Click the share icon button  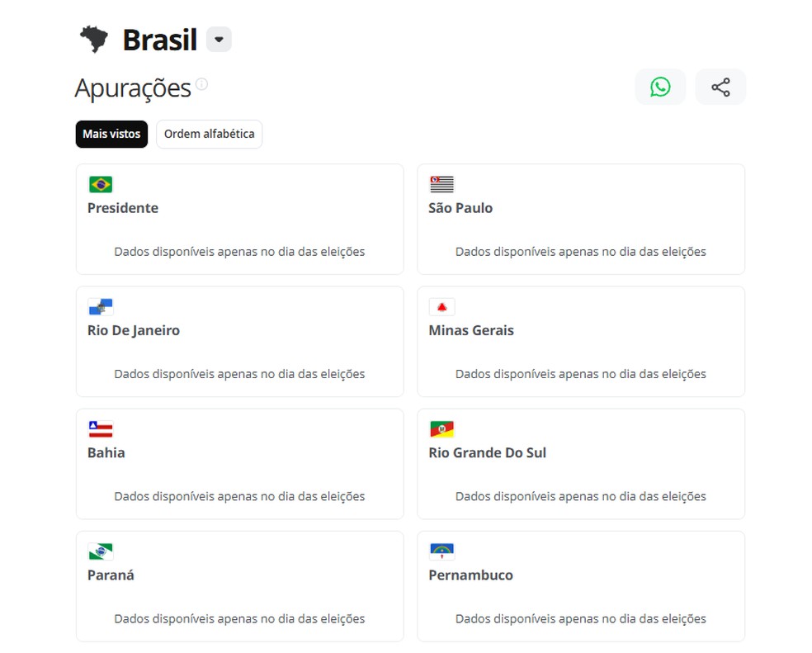tap(720, 87)
